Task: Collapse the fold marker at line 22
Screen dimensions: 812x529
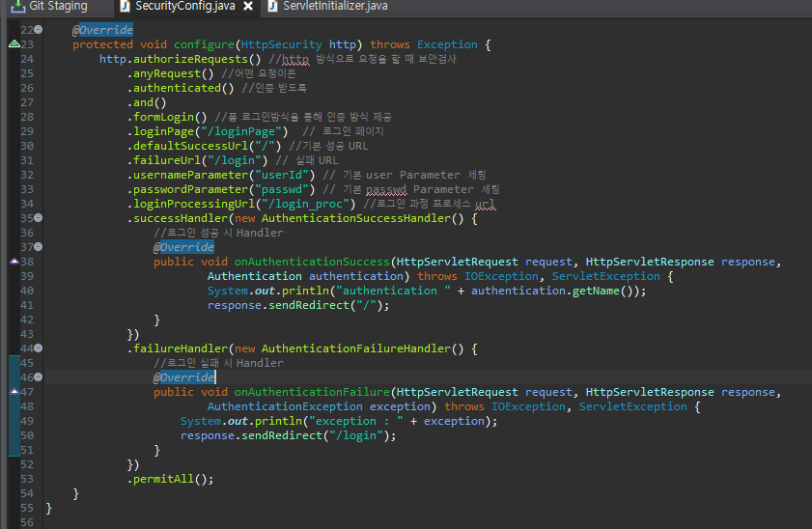Action: (x=39, y=30)
